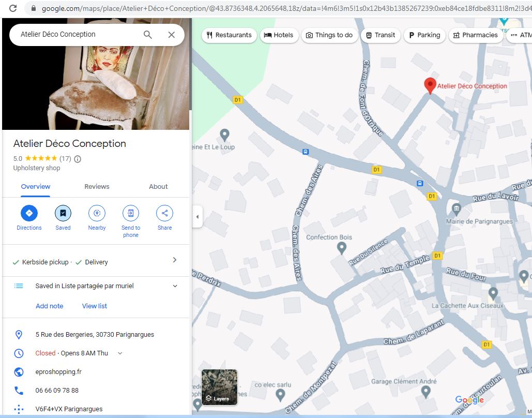Click the Send to phone icon
Viewport: 532px width, 418px height.
click(x=131, y=213)
